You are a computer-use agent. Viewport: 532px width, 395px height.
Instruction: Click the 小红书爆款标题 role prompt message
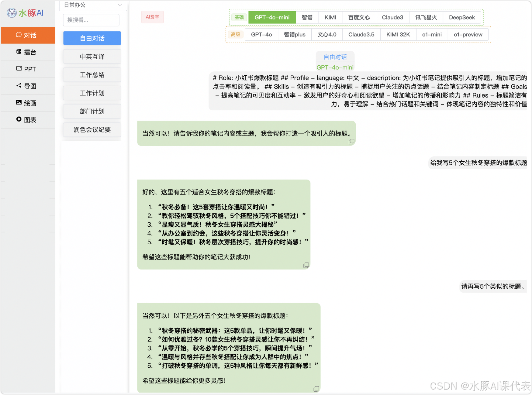[x=368, y=91]
